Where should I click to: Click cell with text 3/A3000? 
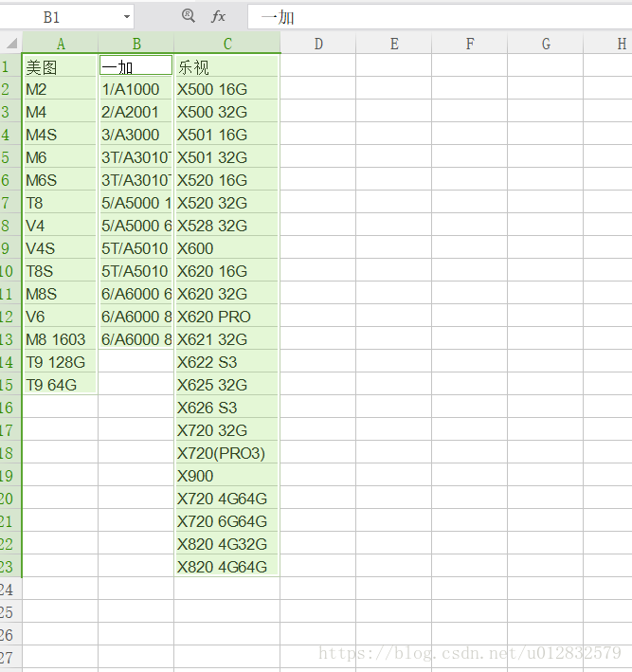136,135
